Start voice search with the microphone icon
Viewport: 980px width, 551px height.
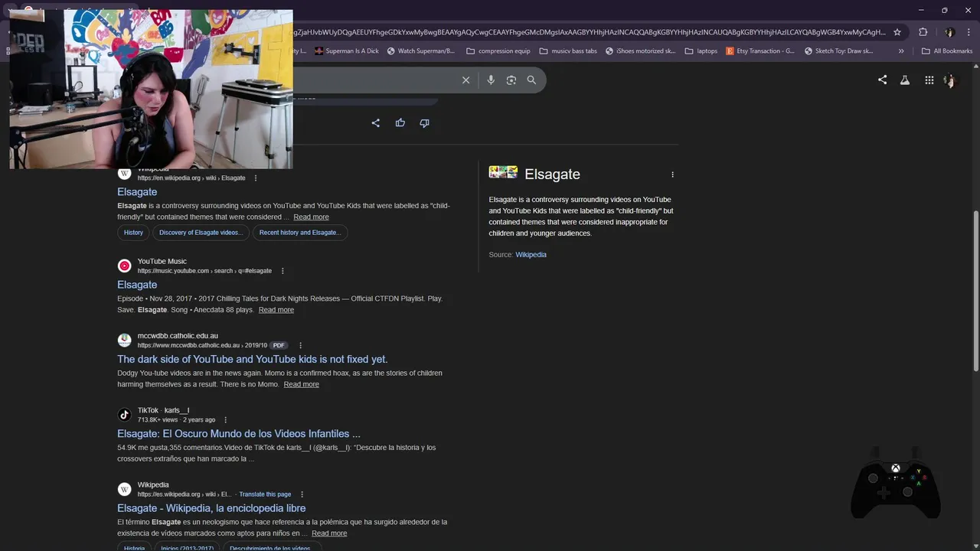click(x=491, y=80)
